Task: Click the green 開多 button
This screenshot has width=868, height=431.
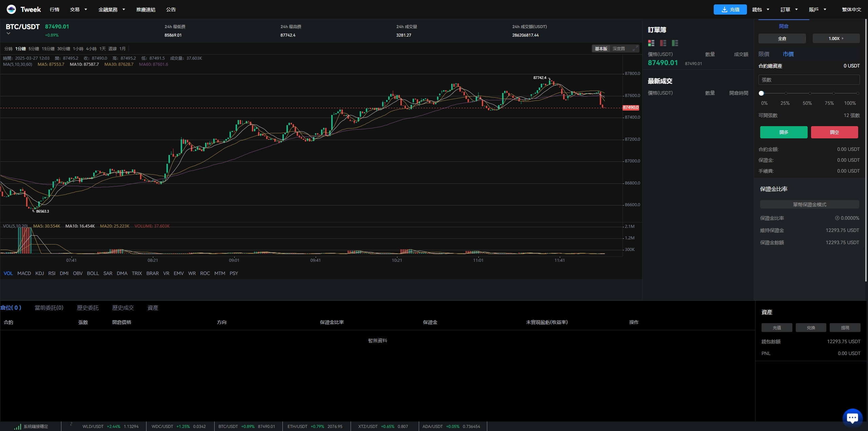Action: click(x=784, y=132)
